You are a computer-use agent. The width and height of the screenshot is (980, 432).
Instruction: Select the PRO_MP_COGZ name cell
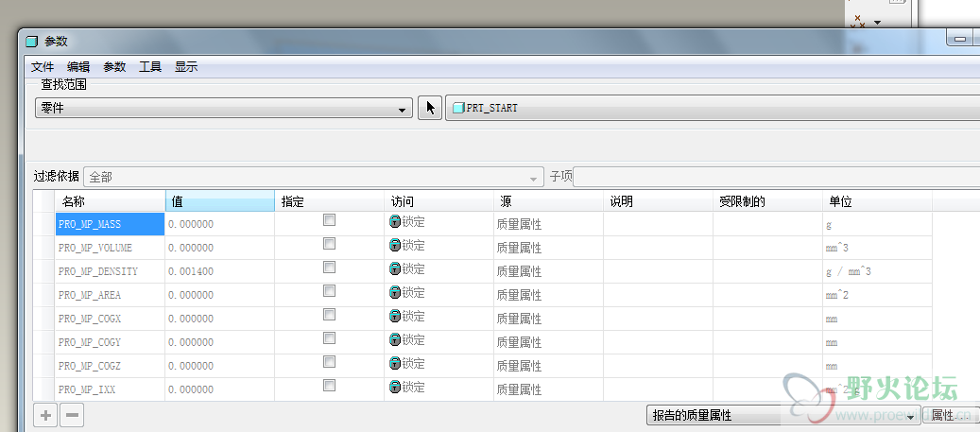pos(110,366)
